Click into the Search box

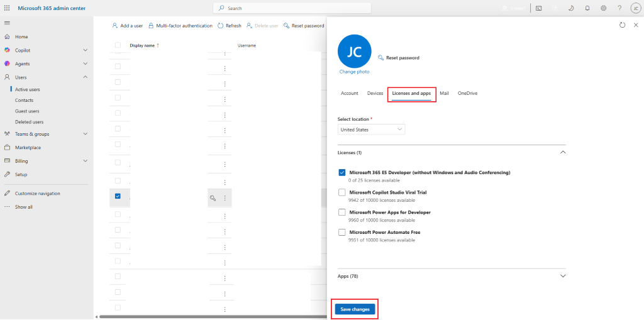click(x=292, y=8)
